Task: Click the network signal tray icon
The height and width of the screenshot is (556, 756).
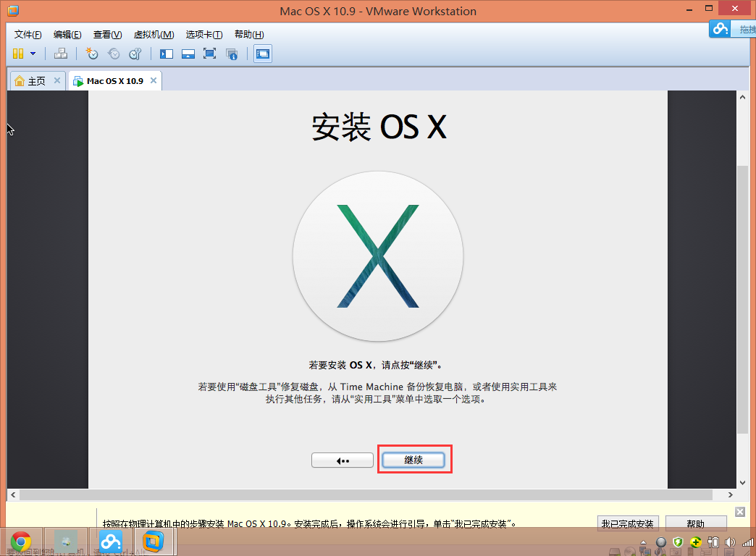Action: click(x=748, y=542)
